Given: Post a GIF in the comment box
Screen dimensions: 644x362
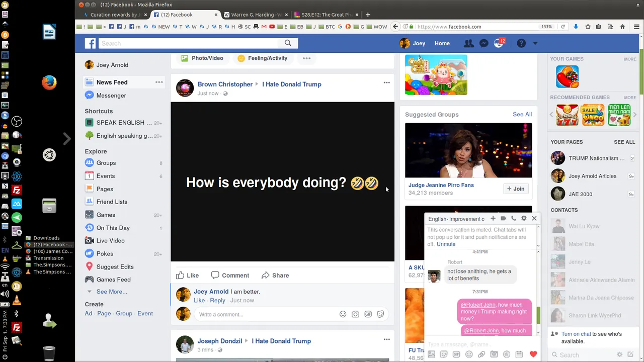Looking at the screenshot, I should 368,314.
